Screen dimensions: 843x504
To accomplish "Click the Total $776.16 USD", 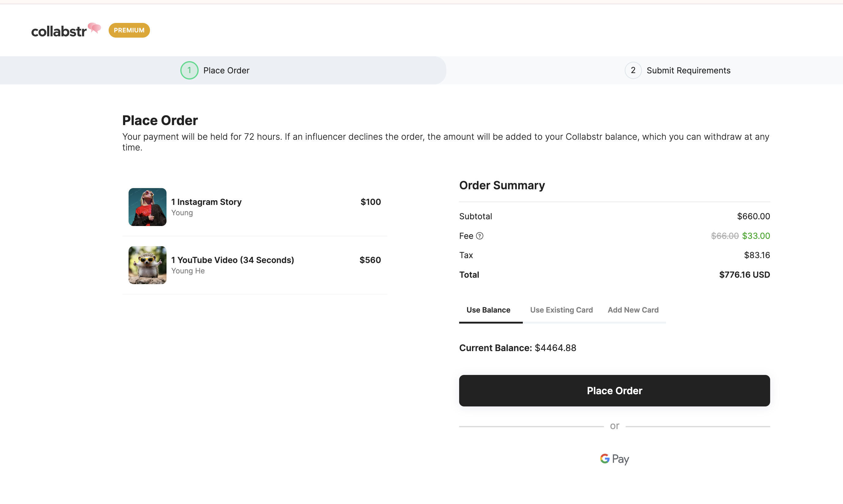I will (744, 274).
